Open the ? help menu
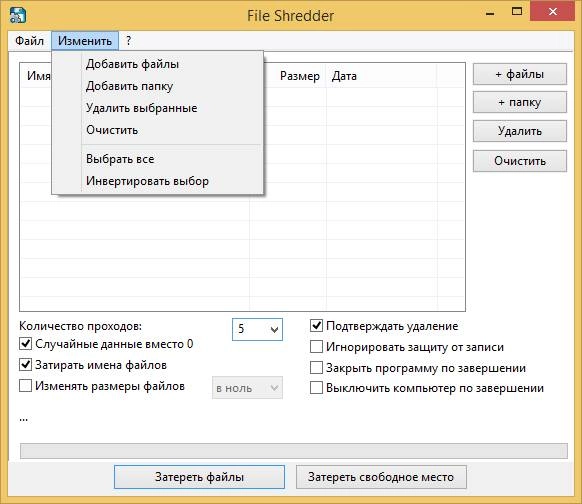The width and height of the screenshot is (582, 504). click(x=128, y=41)
